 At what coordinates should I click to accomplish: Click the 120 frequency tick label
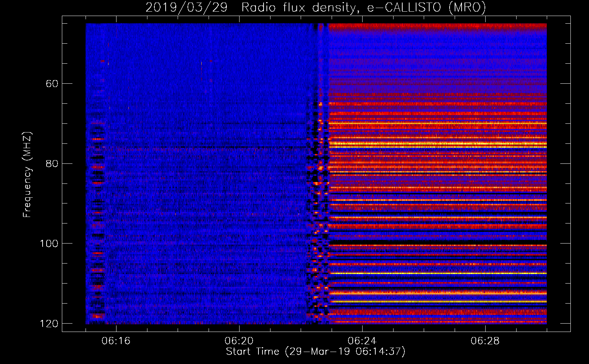[x=49, y=324]
